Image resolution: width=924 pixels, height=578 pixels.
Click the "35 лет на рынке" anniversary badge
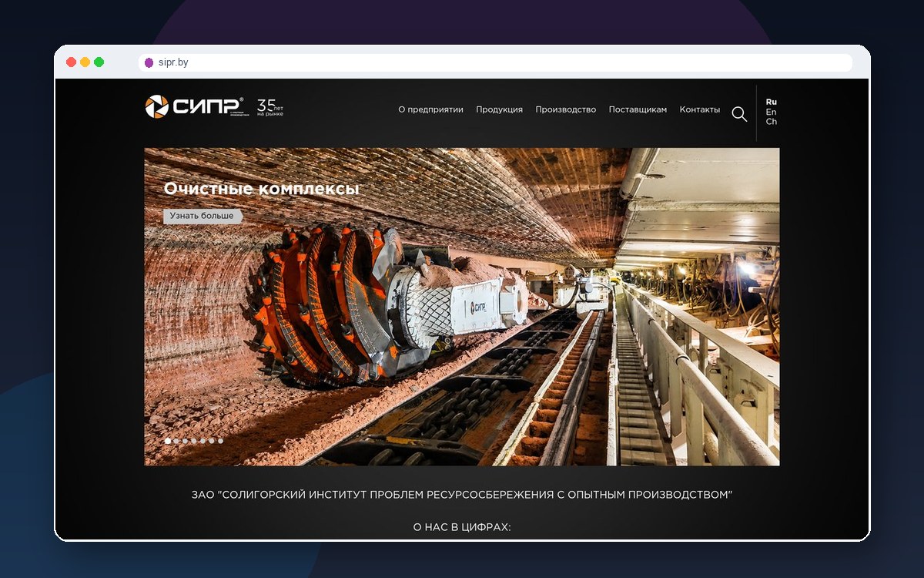point(270,107)
